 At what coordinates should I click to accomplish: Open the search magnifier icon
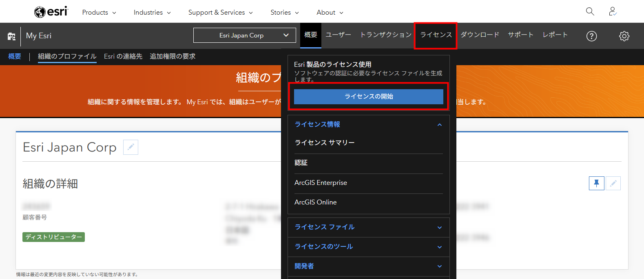590,11
